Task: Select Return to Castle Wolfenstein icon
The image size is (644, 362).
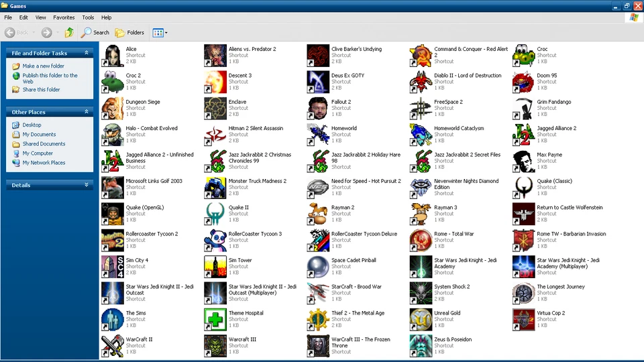Action: pyautogui.click(x=523, y=214)
